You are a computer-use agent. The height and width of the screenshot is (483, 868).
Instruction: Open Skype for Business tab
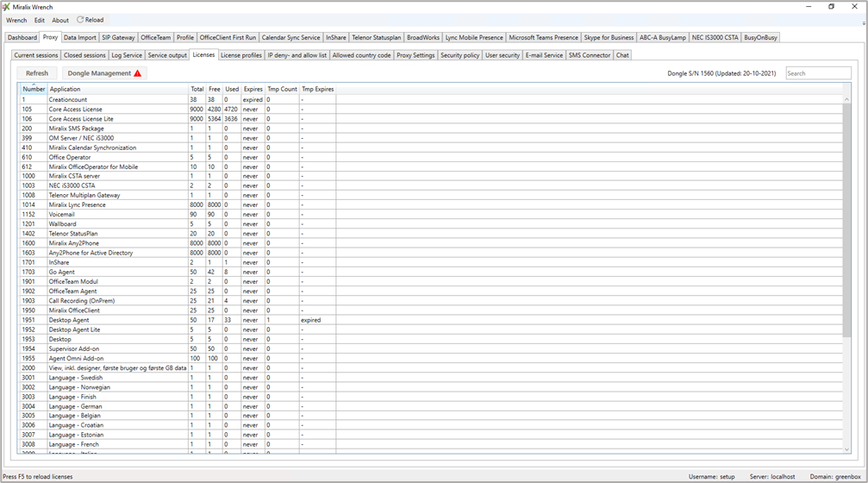click(x=609, y=38)
